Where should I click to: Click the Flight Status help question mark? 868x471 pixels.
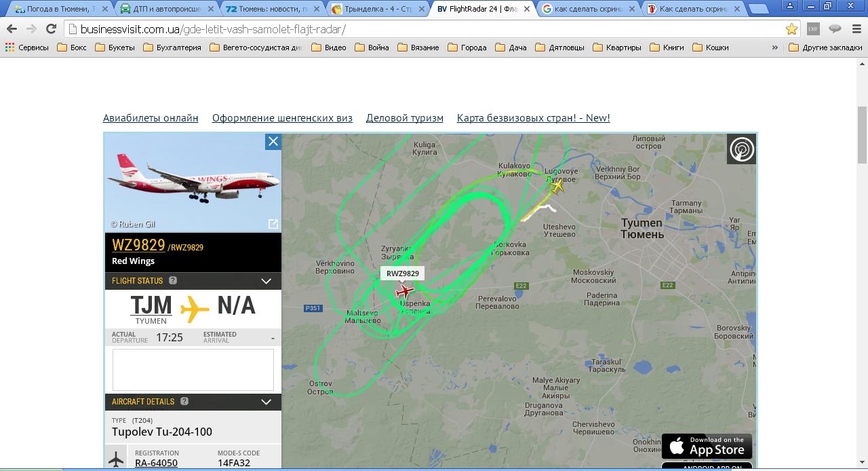coord(173,280)
